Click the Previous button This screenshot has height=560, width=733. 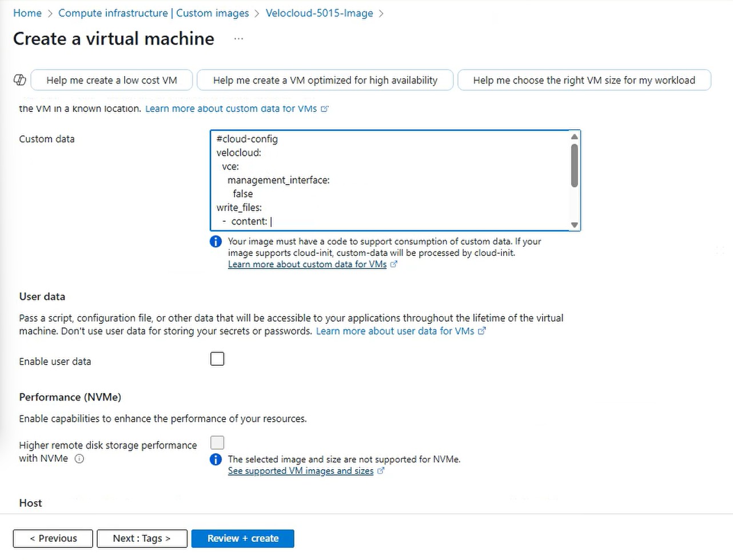click(x=53, y=538)
